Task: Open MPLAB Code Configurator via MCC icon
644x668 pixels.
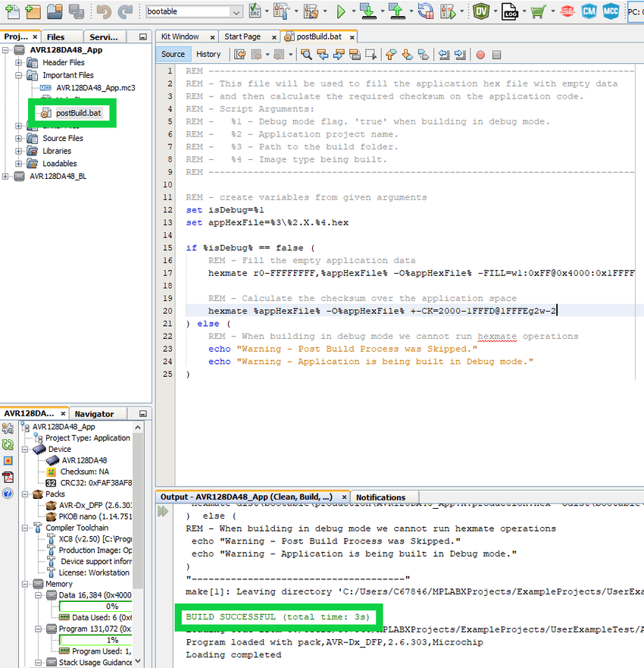Action: click(x=611, y=11)
